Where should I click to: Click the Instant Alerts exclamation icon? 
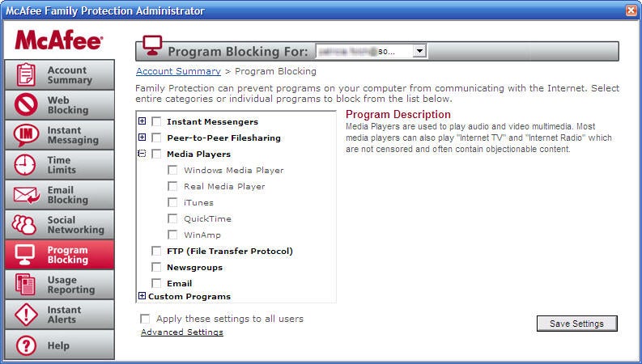pos(26,315)
